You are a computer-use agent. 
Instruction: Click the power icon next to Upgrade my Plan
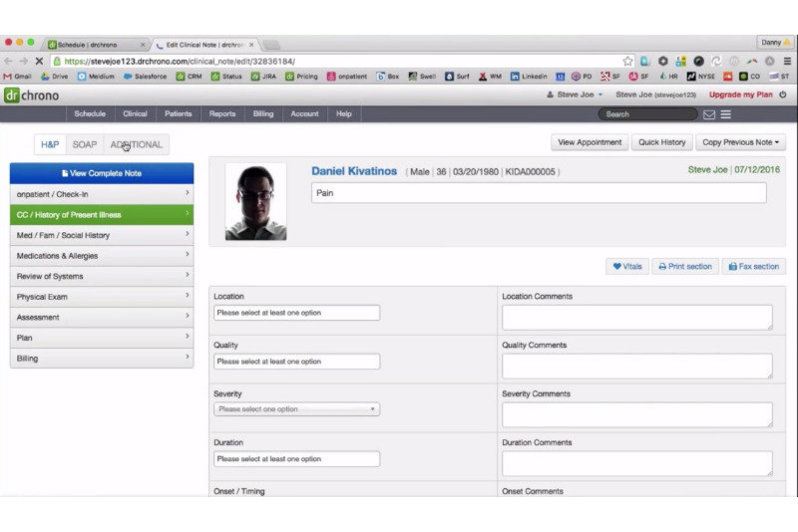pos(782,94)
